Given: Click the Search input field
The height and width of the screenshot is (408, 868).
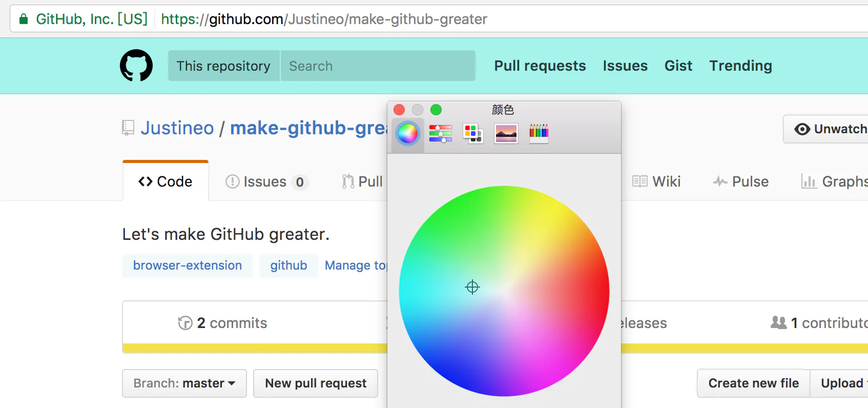Looking at the screenshot, I should click(x=378, y=66).
